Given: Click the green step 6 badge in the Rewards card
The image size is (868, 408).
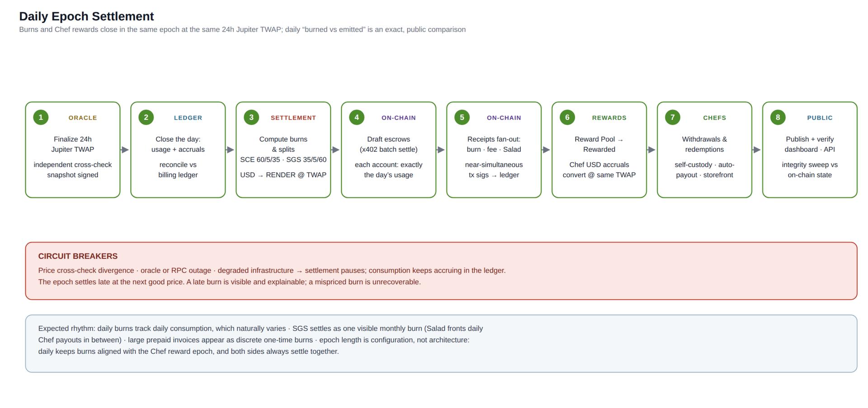Looking at the screenshot, I should 567,117.
